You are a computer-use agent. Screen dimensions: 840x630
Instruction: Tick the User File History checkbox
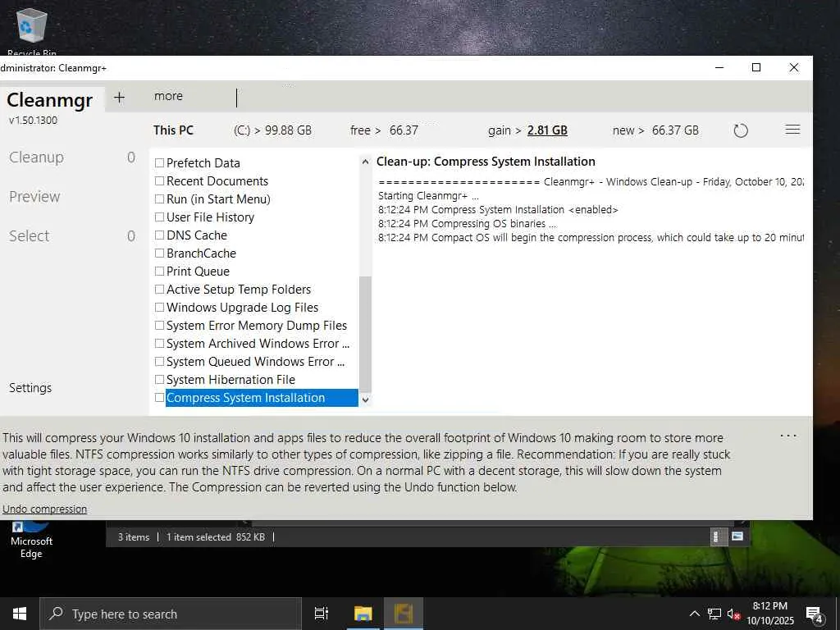coord(159,217)
